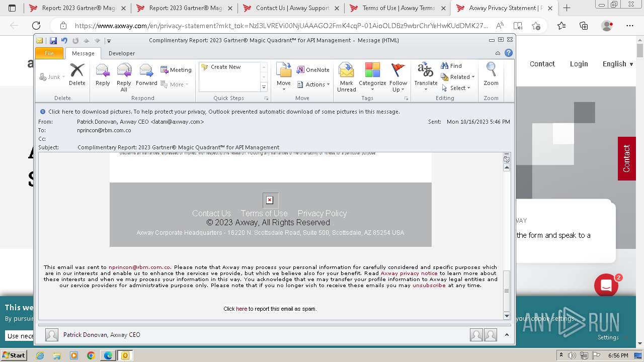This screenshot has width=644, height=362.
Task: Open the Translate menu
Action: [x=426, y=77]
